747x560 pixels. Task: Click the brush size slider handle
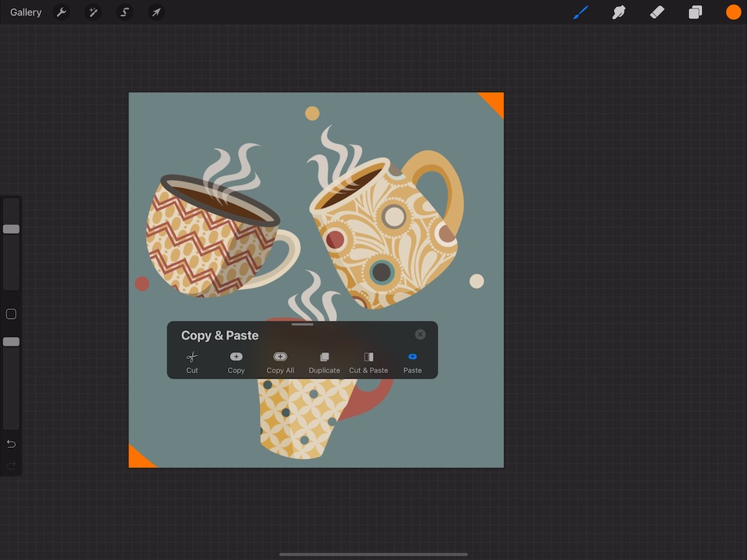click(x=11, y=229)
